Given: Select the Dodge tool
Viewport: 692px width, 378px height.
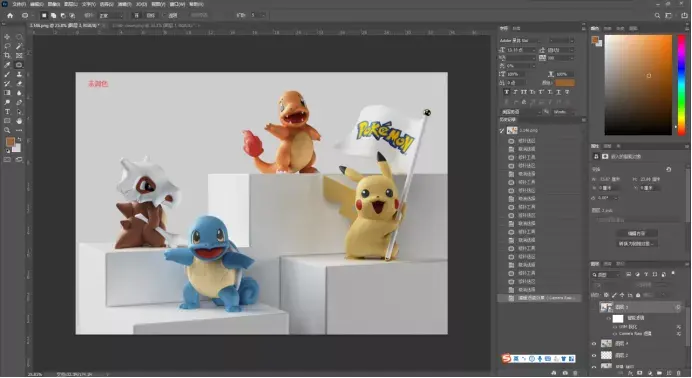Looking at the screenshot, I should click(7, 102).
